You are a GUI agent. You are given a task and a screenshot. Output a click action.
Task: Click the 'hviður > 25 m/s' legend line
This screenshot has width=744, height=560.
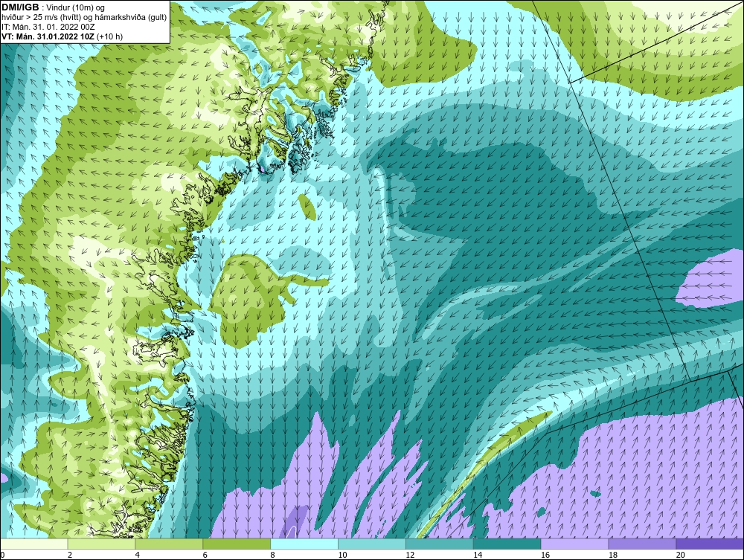click(84, 17)
